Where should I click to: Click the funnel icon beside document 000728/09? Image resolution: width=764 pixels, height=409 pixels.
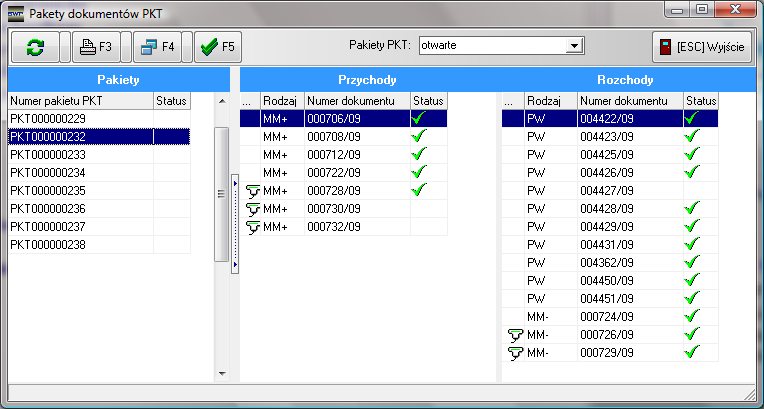click(251, 190)
